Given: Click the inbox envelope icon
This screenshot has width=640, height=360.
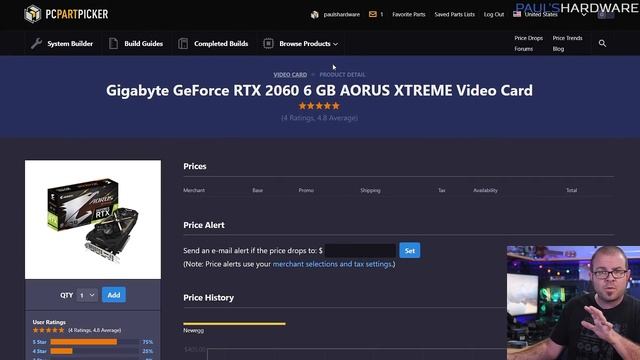Looking at the screenshot, I should (x=373, y=14).
